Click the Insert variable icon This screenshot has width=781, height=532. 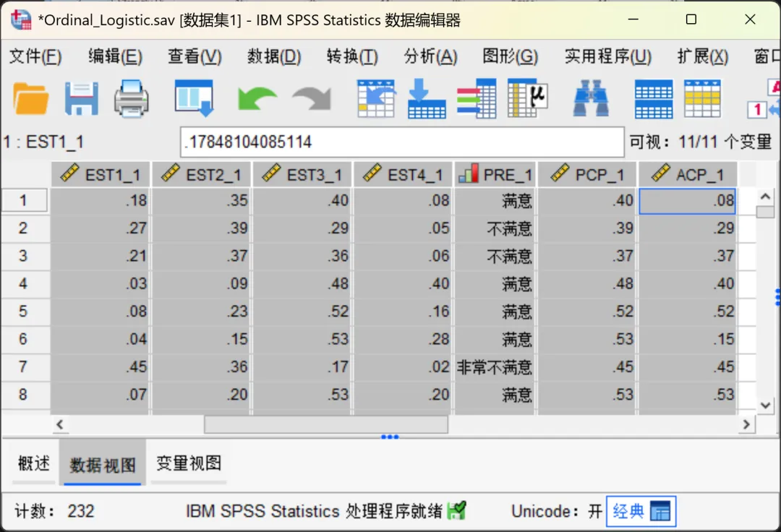[x=702, y=98]
